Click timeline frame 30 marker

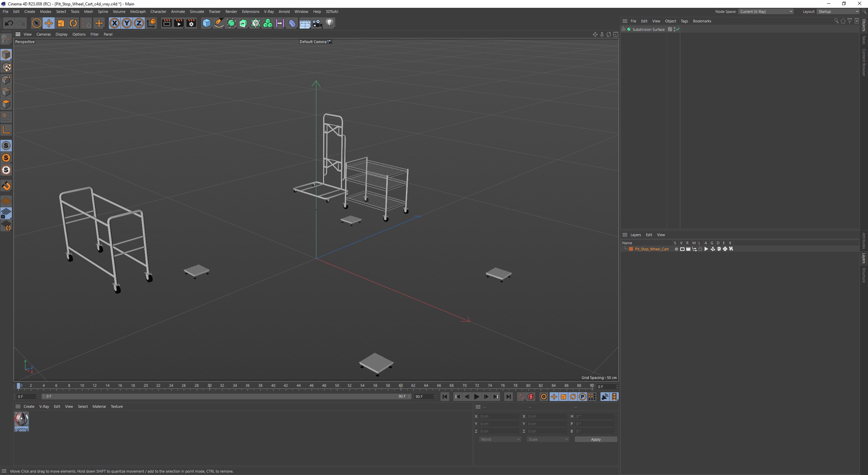tap(210, 386)
